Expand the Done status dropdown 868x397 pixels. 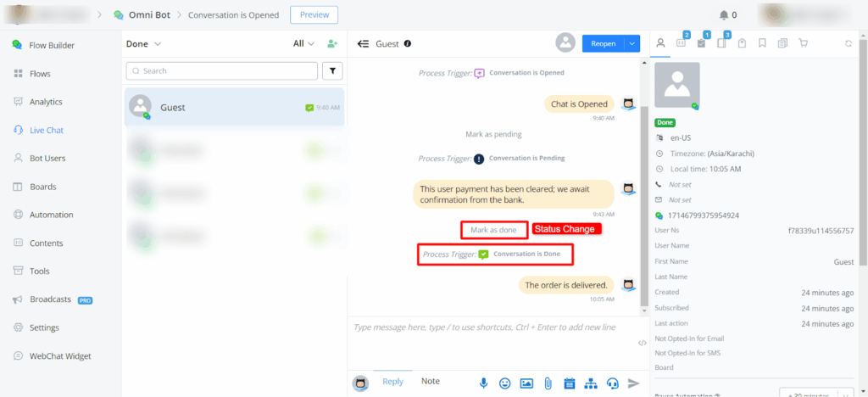tap(144, 43)
